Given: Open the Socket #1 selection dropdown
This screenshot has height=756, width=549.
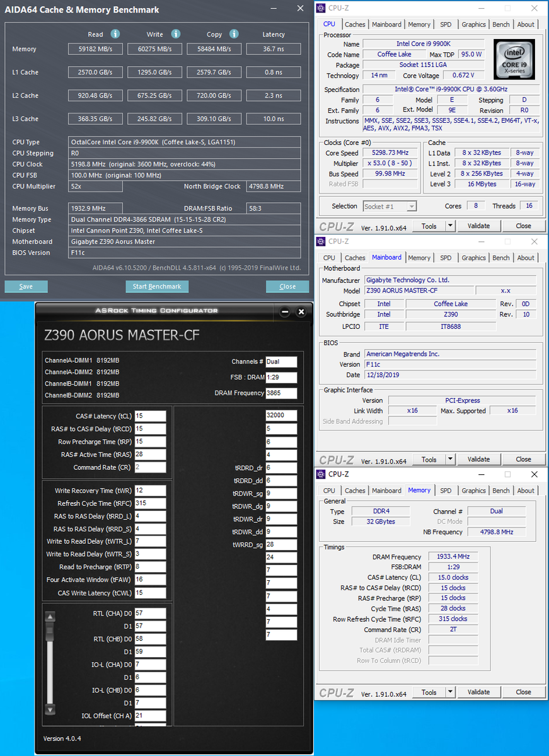Looking at the screenshot, I should click(390, 206).
